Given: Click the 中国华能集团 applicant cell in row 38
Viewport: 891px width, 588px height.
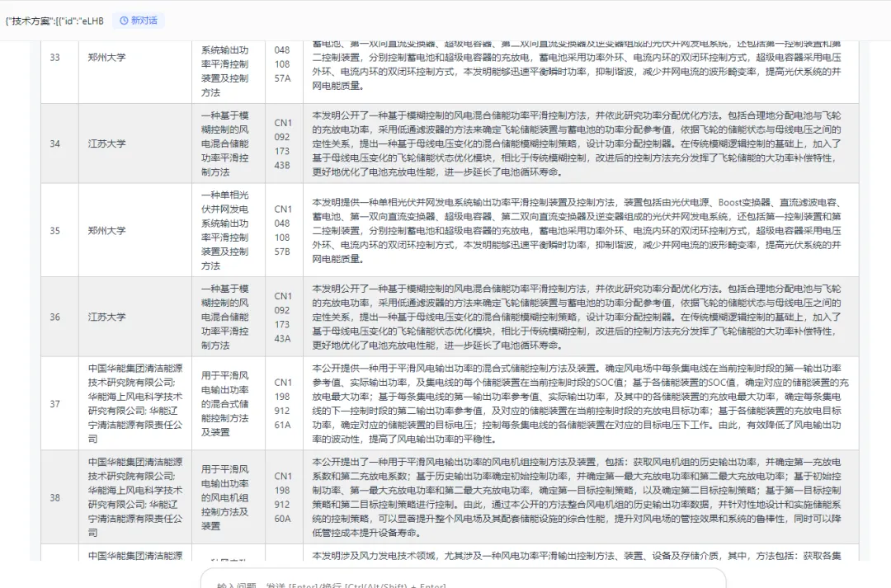Looking at the screenshot, I should [135, 497].
